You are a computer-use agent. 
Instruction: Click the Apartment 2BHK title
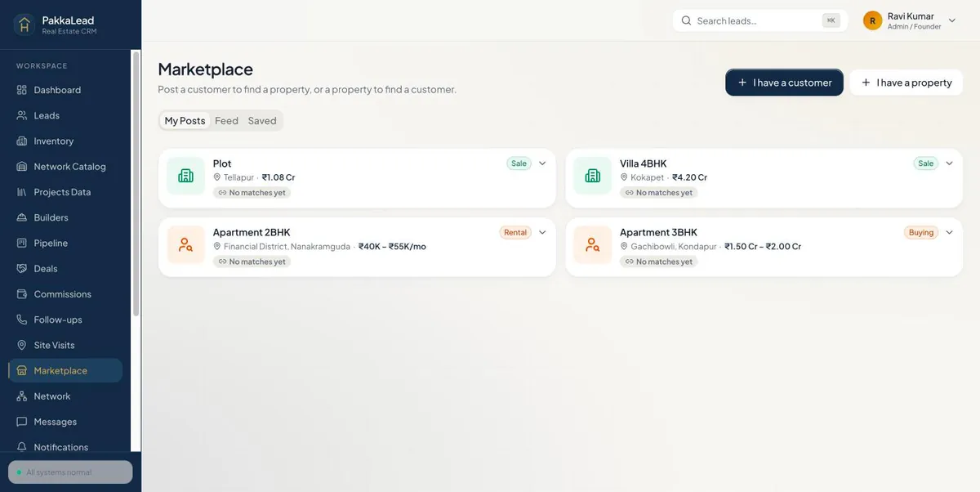252,232
